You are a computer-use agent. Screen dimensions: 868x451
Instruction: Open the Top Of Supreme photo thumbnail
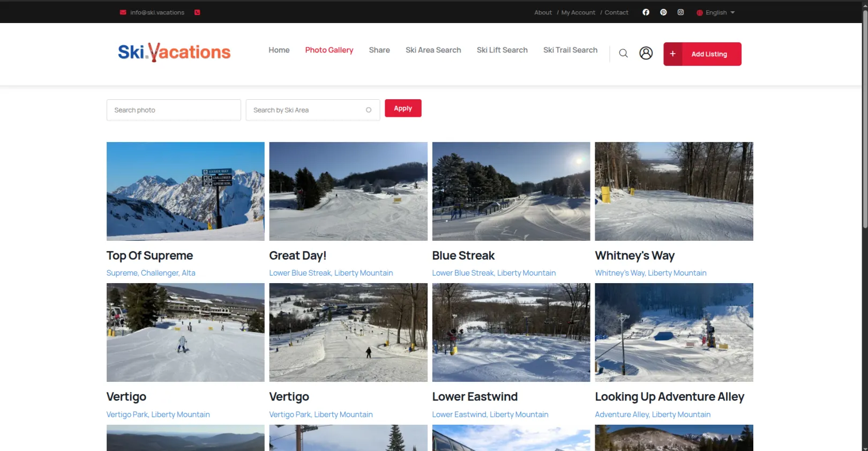click(x=185, y=191)
